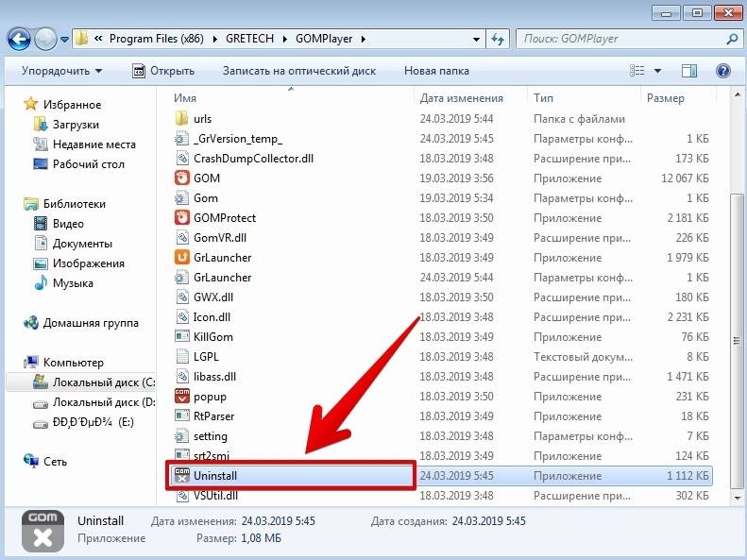The image size is (747, 560).
Task: Select the _GrVersion_temp_ config file icon
Action: (181, 139)
